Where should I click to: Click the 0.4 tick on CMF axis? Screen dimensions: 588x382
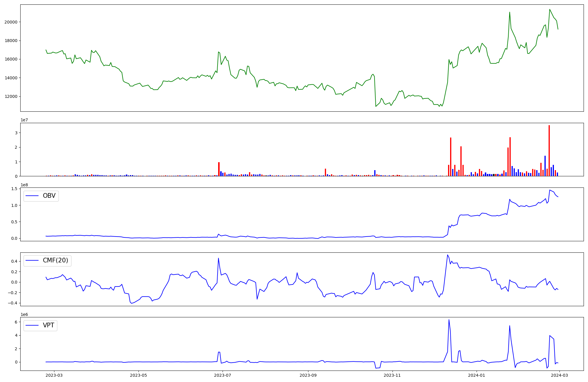pyautogui.click(x=14, y=261)
